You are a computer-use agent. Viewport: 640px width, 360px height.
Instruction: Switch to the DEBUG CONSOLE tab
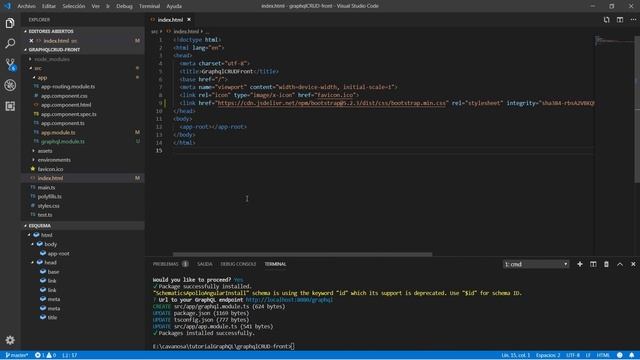click(238, 264)
